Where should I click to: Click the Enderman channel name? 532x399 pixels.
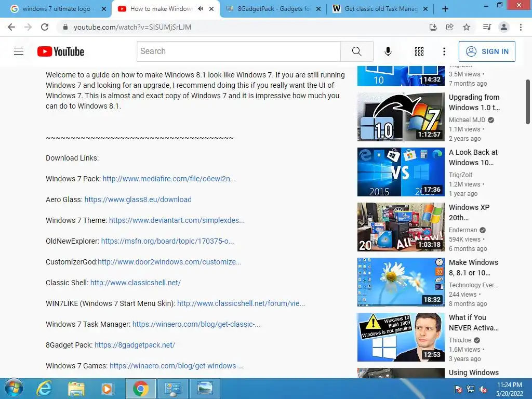tap(463, 230)
